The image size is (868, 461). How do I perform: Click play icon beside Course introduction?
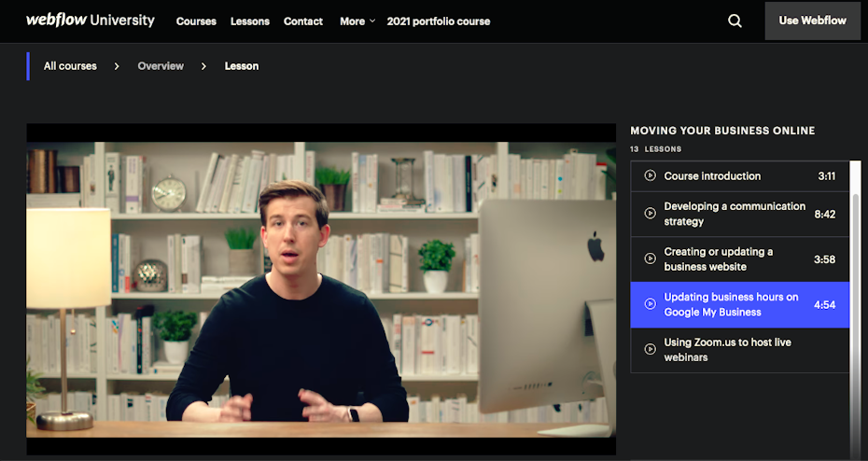[x=650, y=176]
